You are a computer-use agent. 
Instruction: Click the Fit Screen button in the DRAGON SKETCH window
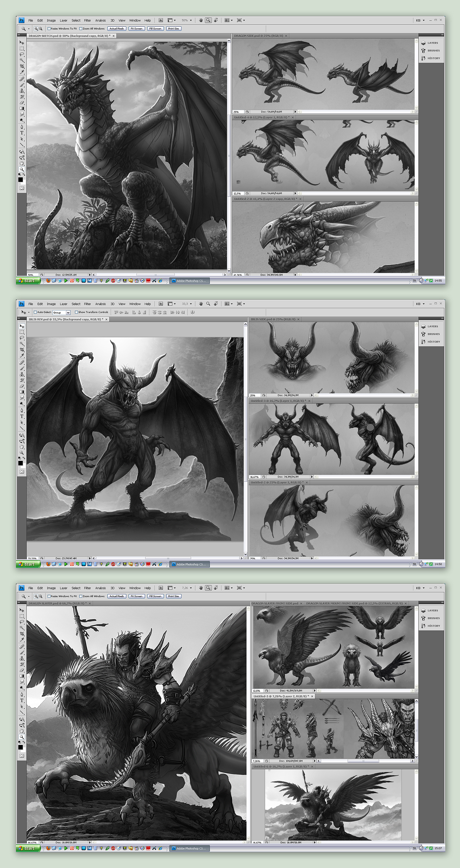click(136, 29)
